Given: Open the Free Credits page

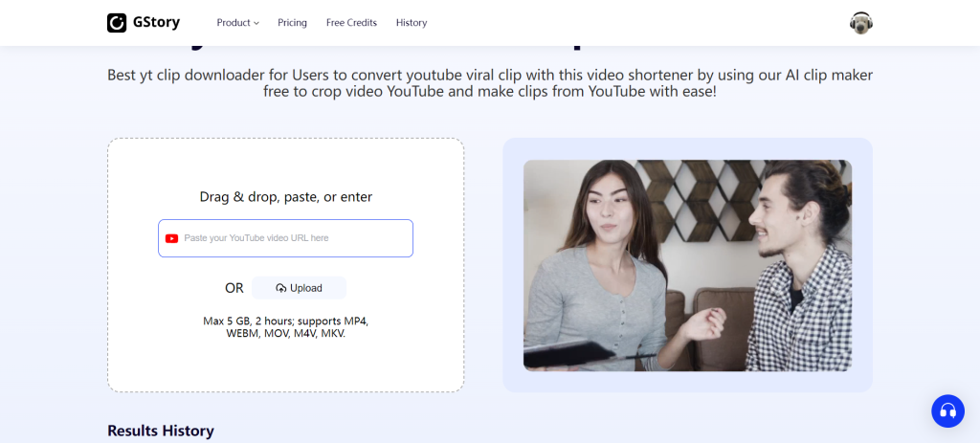Looking at the screenshot, I should [x=351, y=23].
